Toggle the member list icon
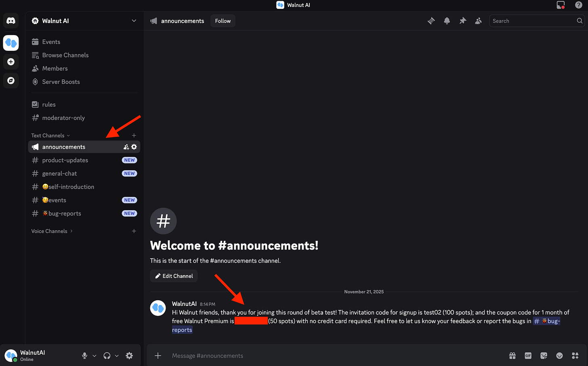This screenshot has height=366, width=588. coord(479,21)
